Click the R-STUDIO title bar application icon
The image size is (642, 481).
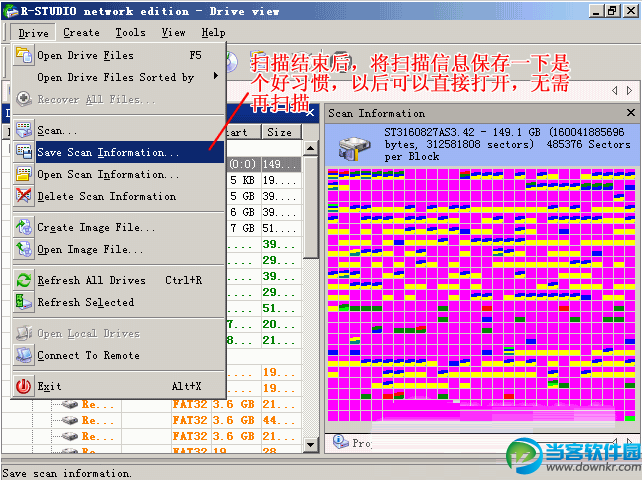10,11
